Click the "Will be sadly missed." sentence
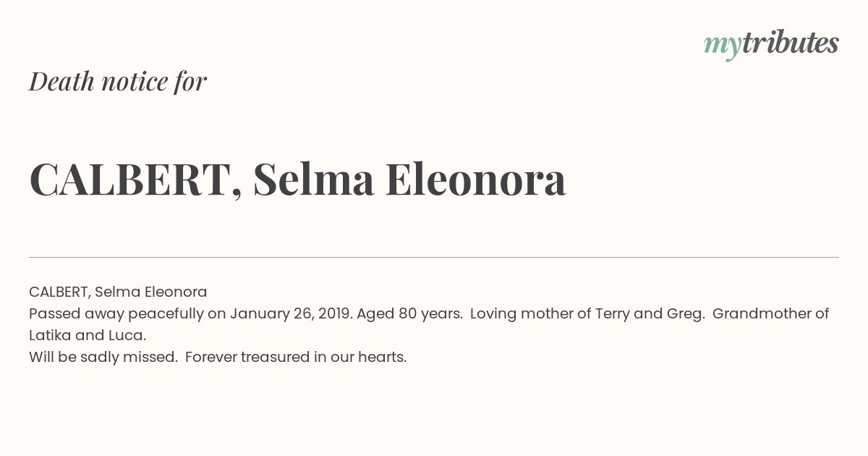Viewport: 868px width, 456px height. pos(103,357)
